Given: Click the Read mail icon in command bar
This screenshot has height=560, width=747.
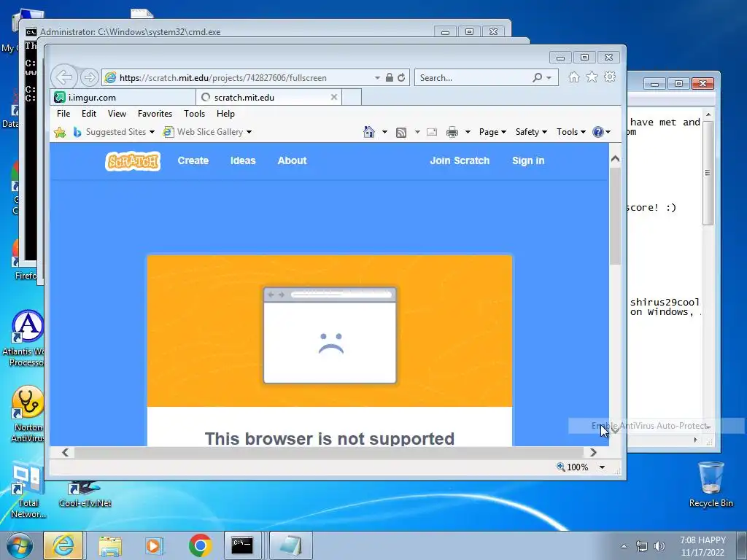Looking at the screenshot, I should (x=432, y=132).
